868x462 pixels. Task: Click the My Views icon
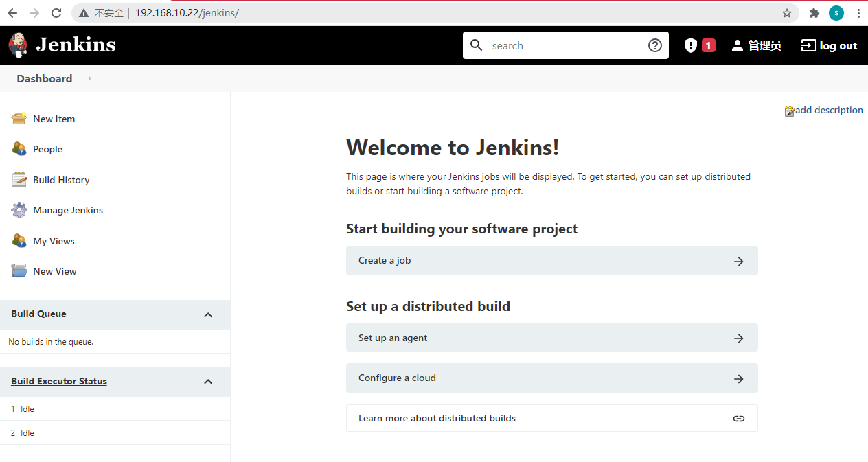[19, 241]
